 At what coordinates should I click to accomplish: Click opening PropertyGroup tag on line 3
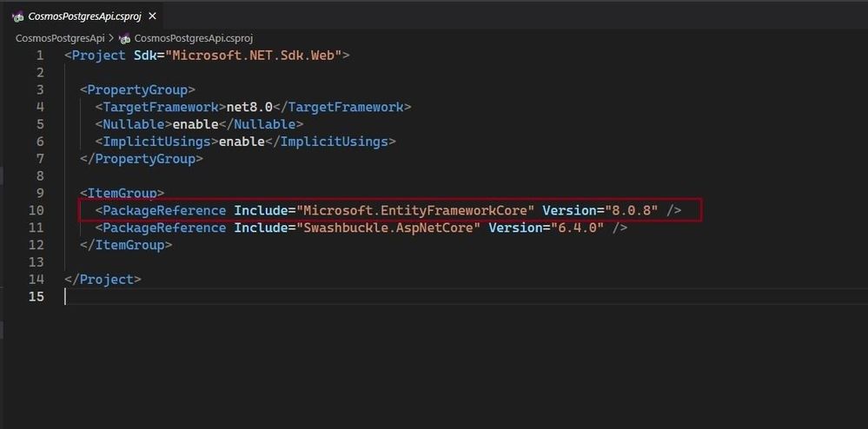[x=137, y=89]
